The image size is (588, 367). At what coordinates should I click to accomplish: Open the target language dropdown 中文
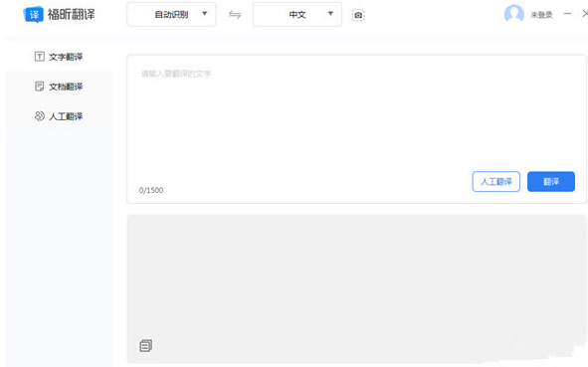pyautogui.click(x=297, y=14)
